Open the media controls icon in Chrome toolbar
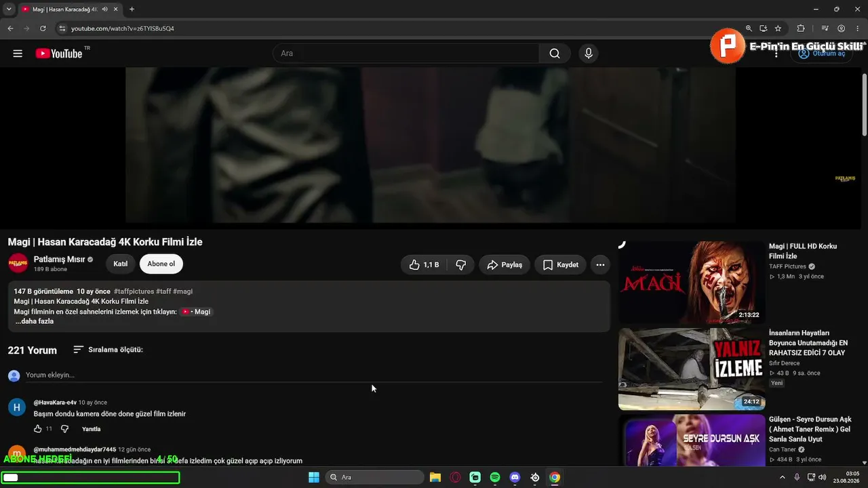Image resolution: width=868 pixels, height=488 pixels. click(825, 28)
